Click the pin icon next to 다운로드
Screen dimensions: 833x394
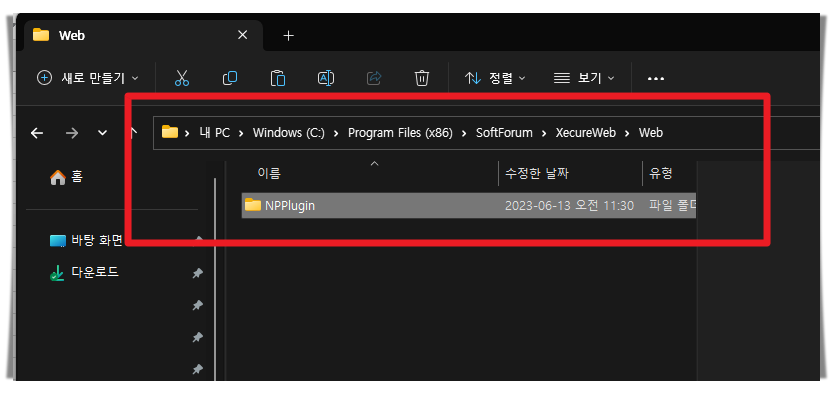[x=197, y=273]
